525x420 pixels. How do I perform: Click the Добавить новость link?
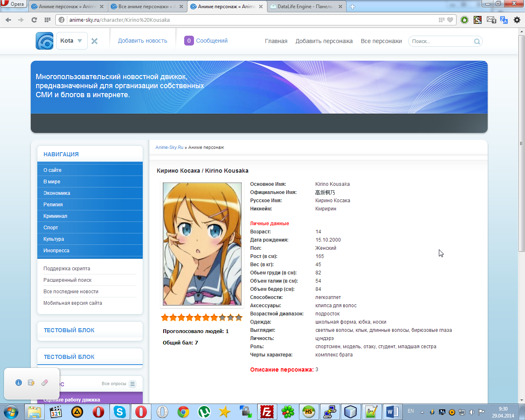click(x=143, y=41)
